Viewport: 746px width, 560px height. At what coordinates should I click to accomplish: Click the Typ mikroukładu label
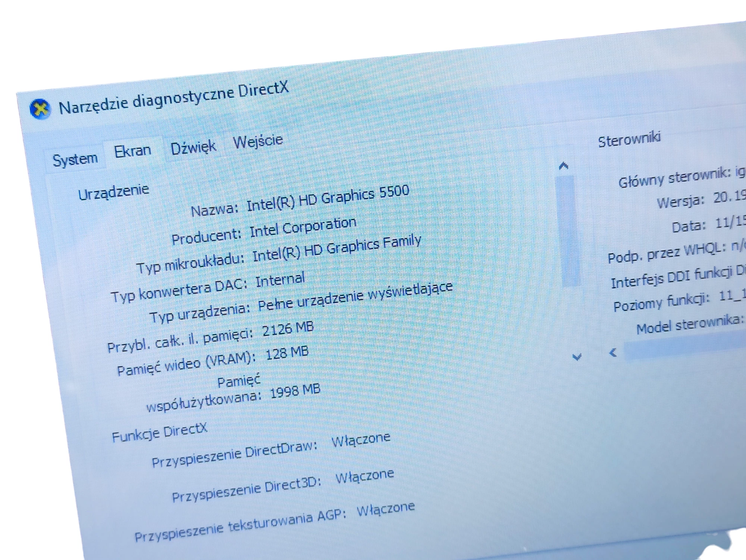click(190, 264)
